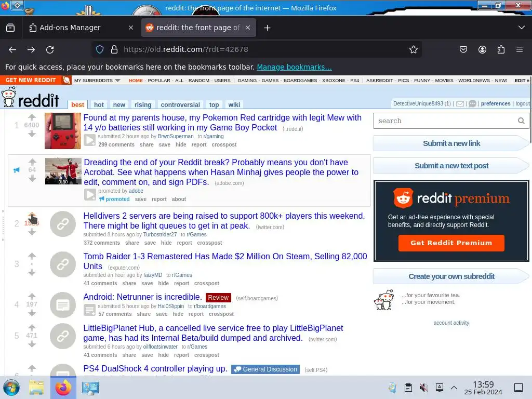The width and height of the screenshot is (532, 399).
Task: Open the Firefox extensions panel
Action: [x=501, y=49]
